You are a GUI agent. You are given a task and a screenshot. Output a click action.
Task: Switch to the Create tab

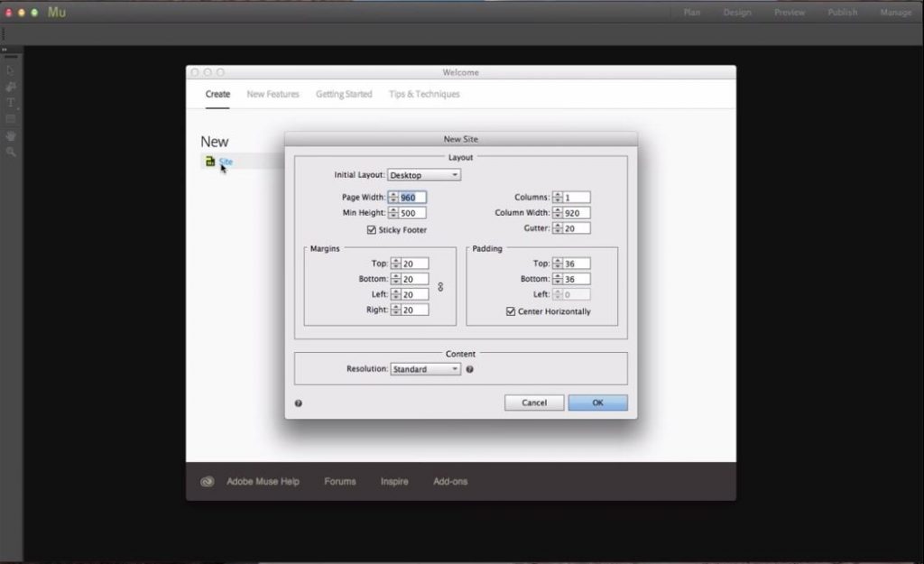pos(217,94)
